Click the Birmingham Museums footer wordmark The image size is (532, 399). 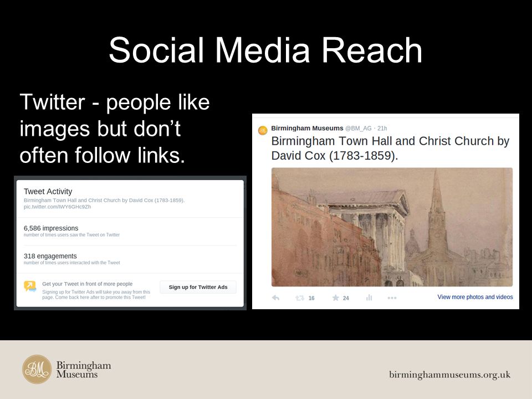(x=84, y=370)
